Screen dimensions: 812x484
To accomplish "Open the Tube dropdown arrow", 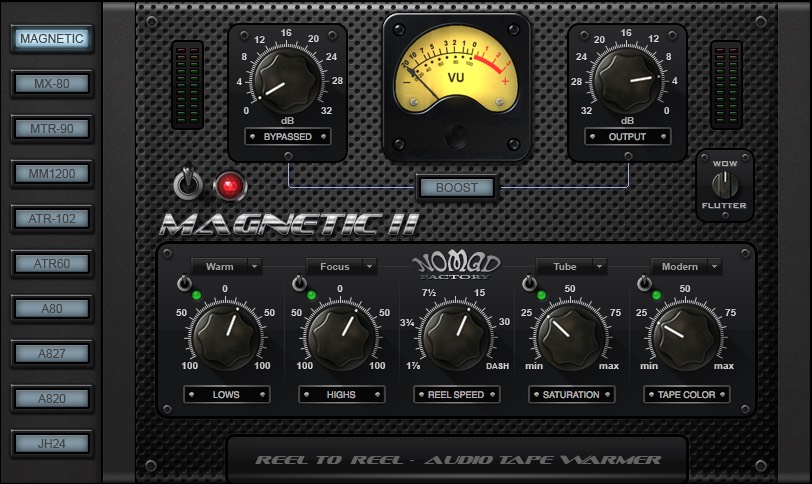I will click(599, 267).
